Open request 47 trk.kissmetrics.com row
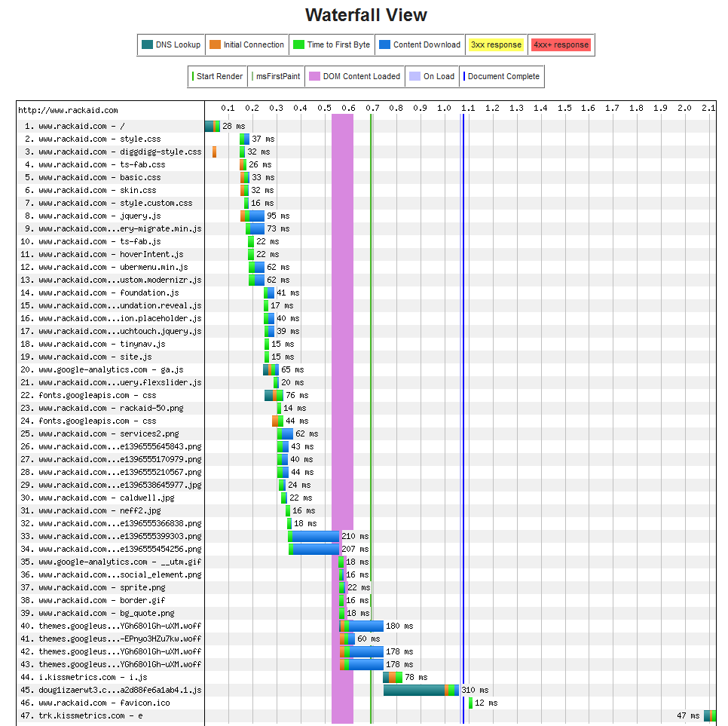Image resolution: width=728 pixels, height=726 pixels. pos(81,715)
